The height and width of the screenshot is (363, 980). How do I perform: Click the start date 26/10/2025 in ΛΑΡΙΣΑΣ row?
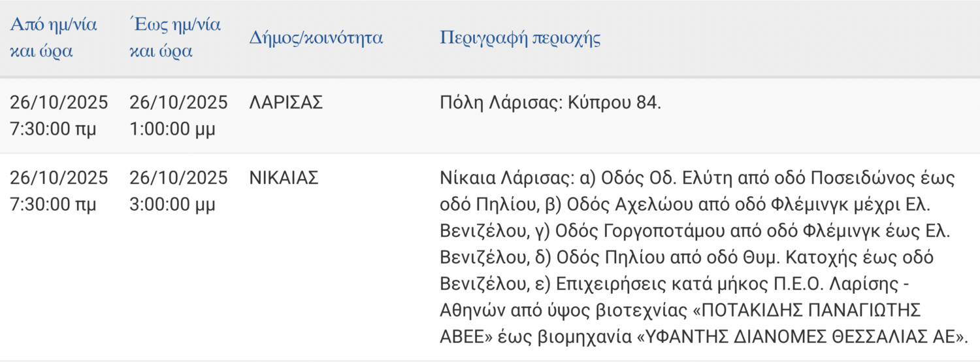click(x=59, y=103)
